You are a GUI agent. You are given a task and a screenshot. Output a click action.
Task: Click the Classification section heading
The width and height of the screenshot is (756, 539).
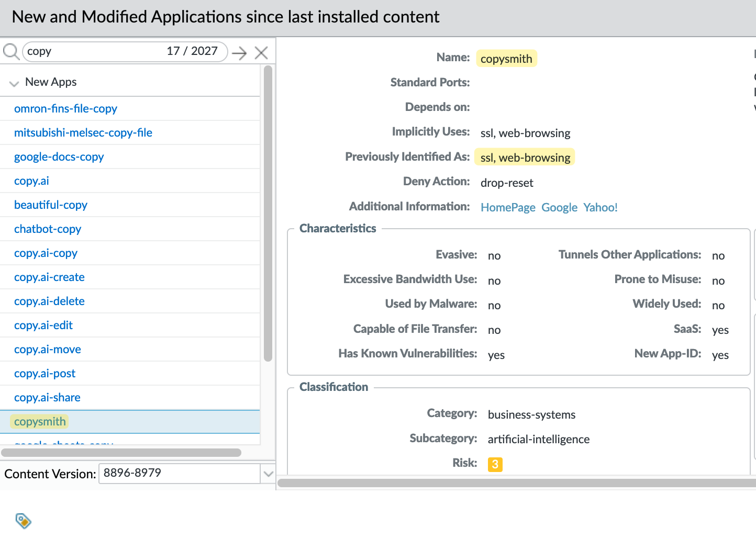pyautogui.click(x=333, y=387)
